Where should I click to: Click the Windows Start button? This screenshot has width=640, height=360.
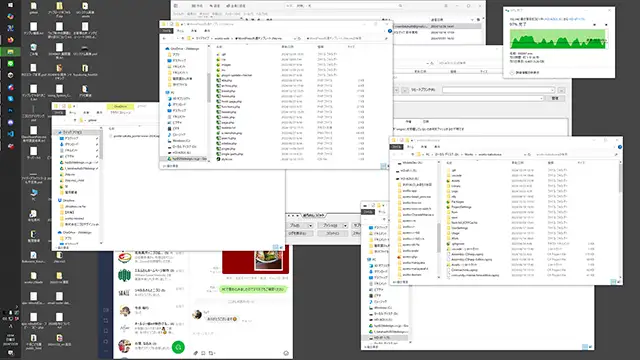pos(11,5)
